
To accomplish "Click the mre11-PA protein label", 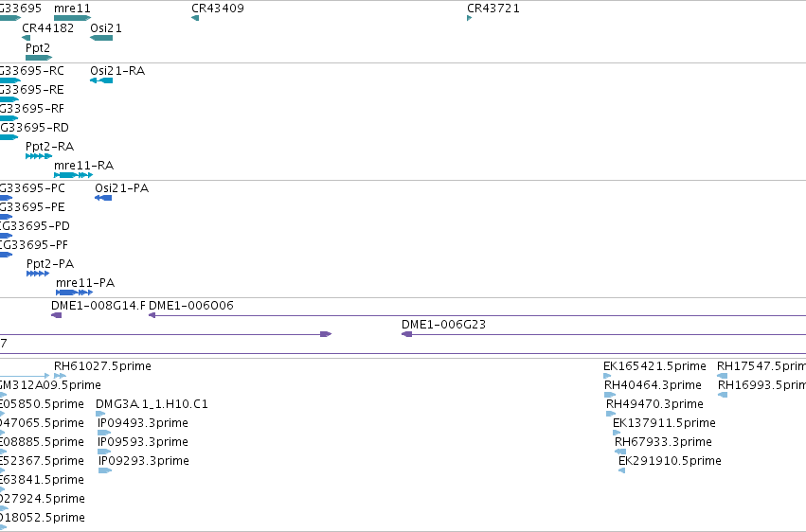I will tap(85, 282).
